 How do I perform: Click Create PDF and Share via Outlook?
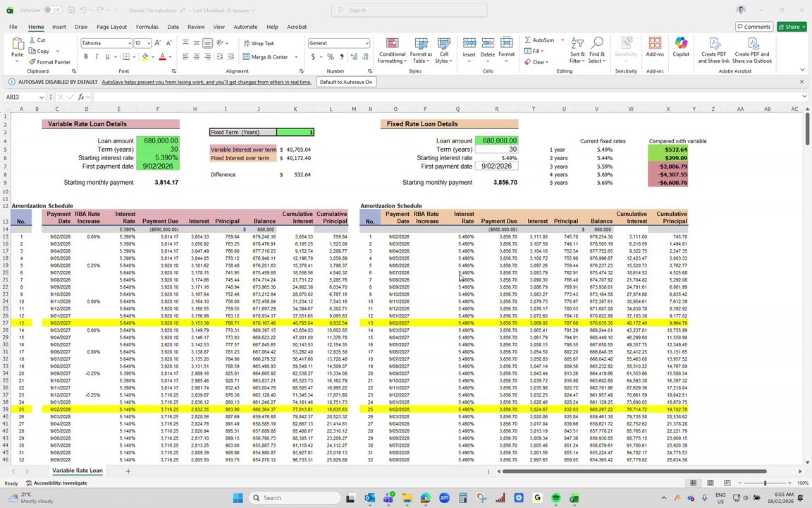tap(753, 50)
